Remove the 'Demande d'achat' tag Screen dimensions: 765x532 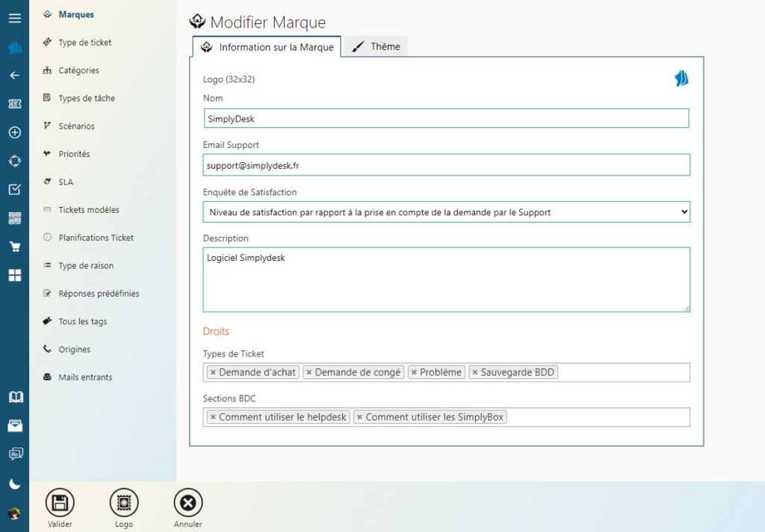[x=213, y=372]
